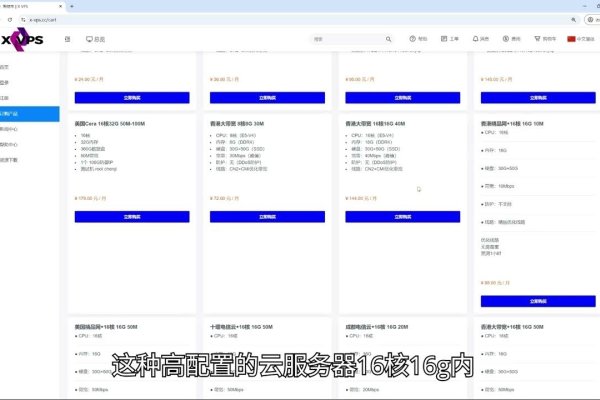Open the monitor-icon overview link
The width and height of the screenshot is (600, 400).
[x=95, y=39]
